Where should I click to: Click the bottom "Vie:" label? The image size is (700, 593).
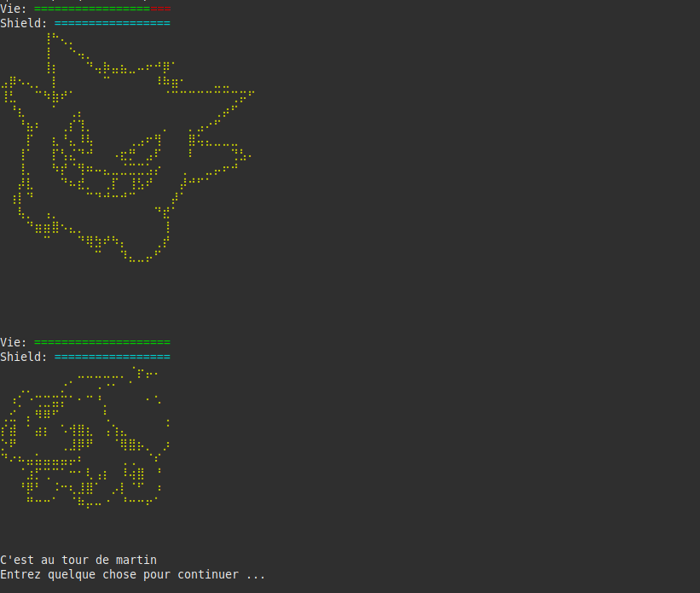14,342
